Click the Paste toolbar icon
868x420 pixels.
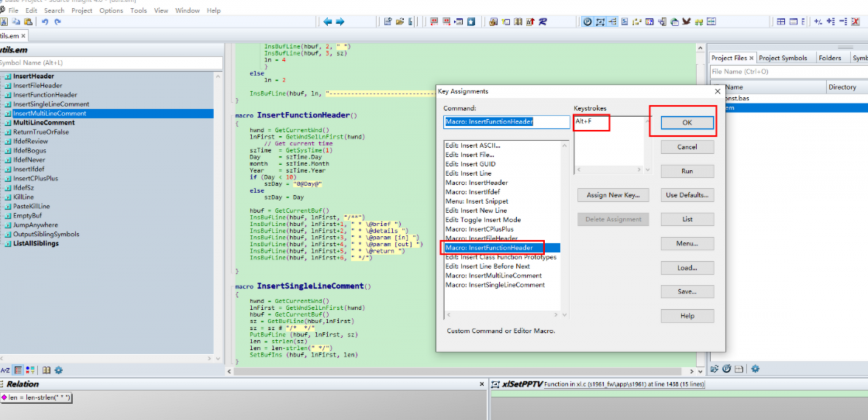click(x=28, y=22)
